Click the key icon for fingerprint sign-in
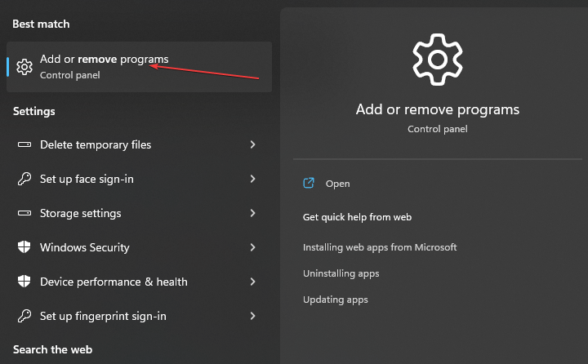Screen dimensions: 588x364 (24, 316)
